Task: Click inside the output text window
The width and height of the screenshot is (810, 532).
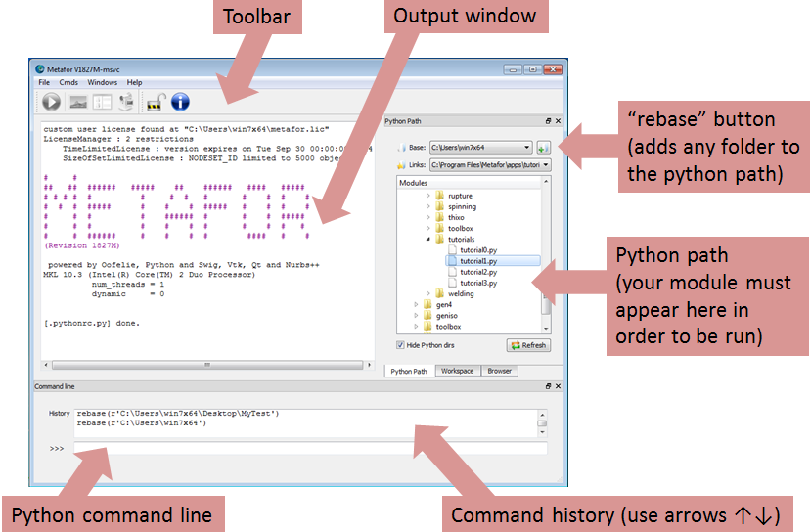Action: point(207,241)
